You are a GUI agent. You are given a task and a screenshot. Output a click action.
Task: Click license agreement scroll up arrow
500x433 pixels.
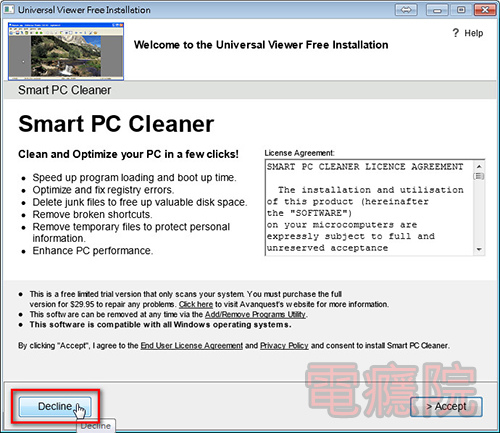pyautogui.click(x=479, y=166)
